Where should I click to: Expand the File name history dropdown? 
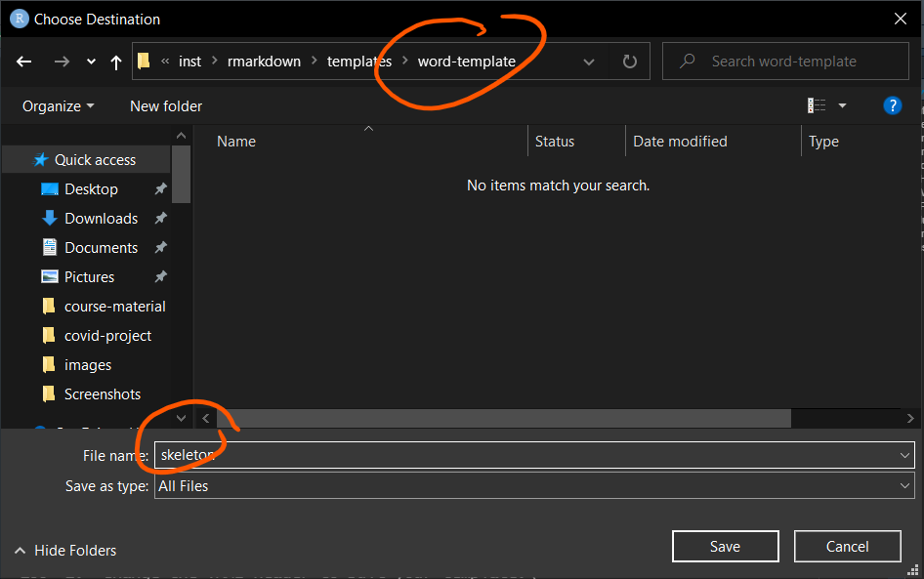(x=904, y=455)
